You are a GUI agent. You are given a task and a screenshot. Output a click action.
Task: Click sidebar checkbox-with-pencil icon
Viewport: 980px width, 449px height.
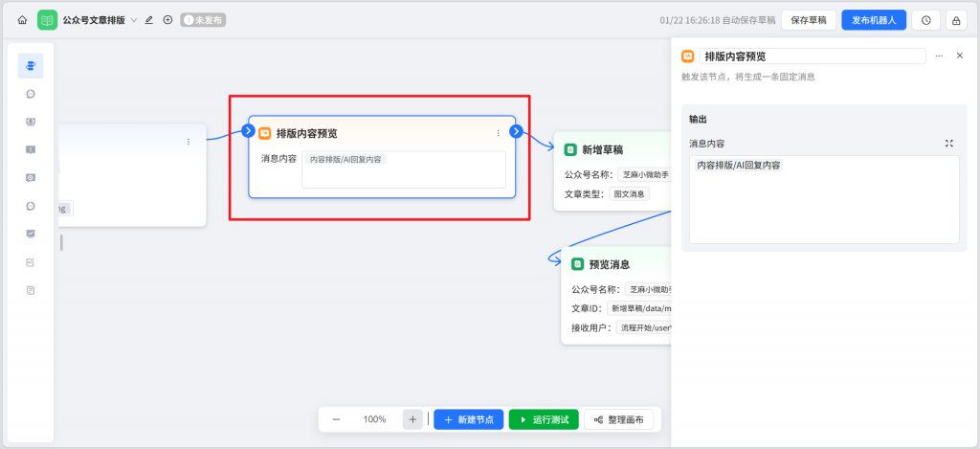(31, 262)
